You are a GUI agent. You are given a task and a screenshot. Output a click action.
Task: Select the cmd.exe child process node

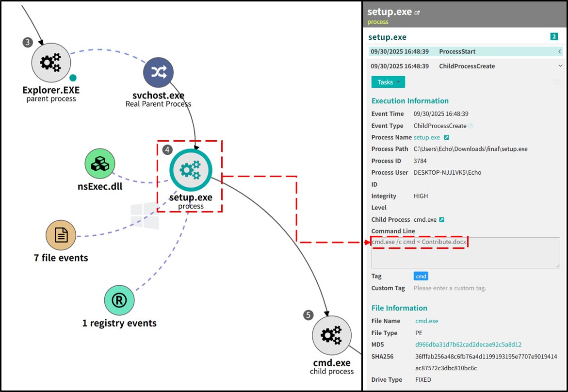[332, 335]
